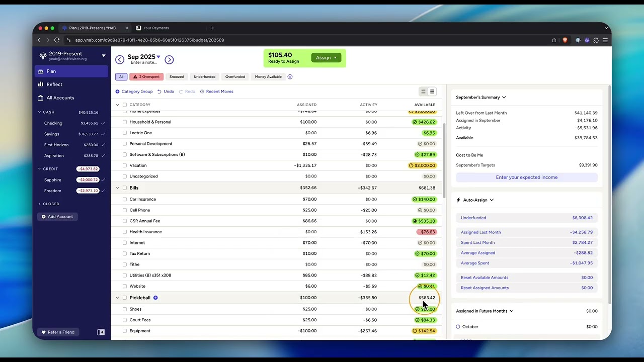Click the Add Account button
The image size is (644, 362).
click(57, 217)
